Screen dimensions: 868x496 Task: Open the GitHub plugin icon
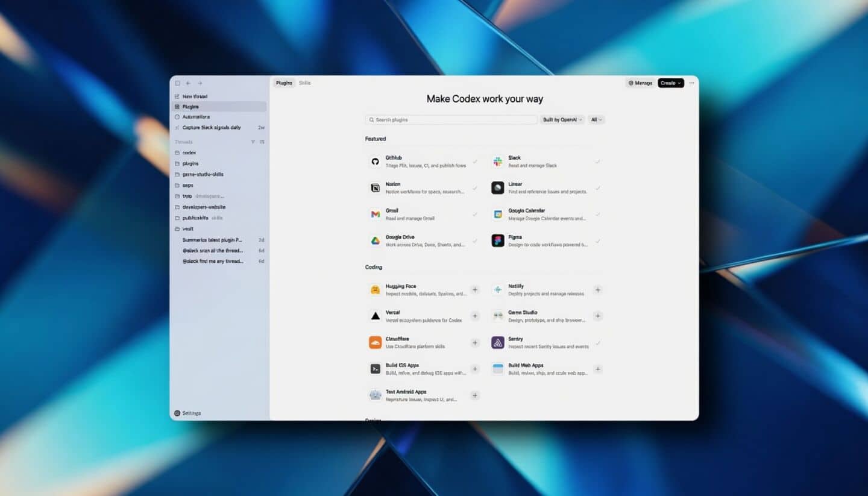click(x=375, y=162)
